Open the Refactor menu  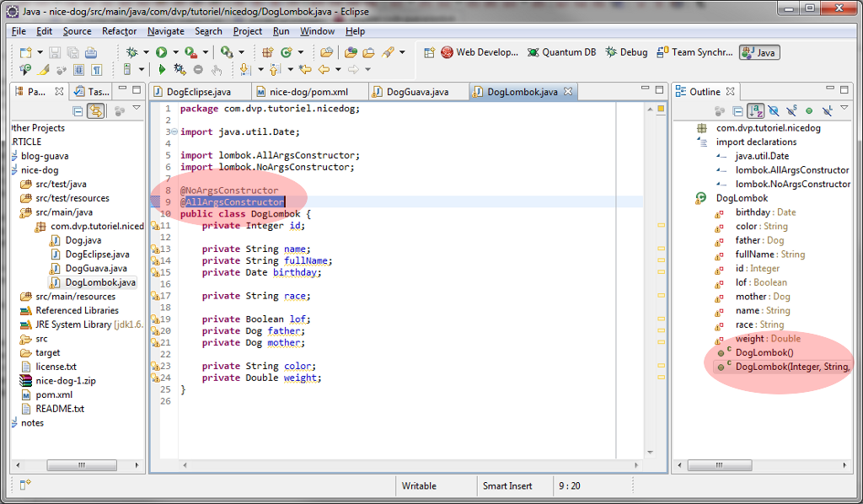[119, 31]
